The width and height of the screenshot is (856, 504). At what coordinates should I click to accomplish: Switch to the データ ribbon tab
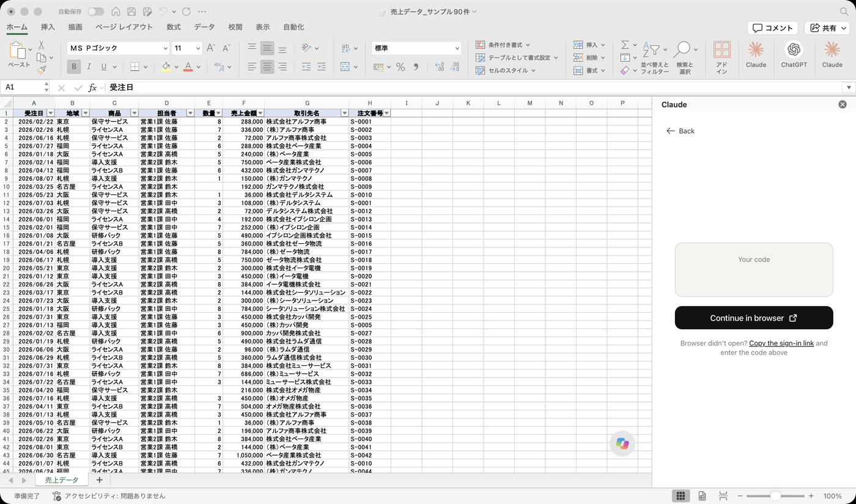click(x=204, y=27)
